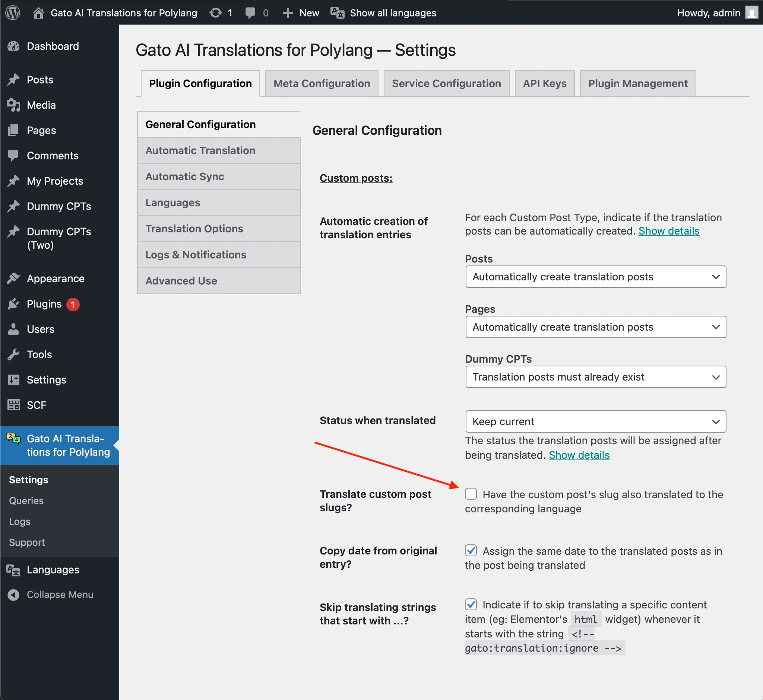The height and width of the screenshot is (700, 763).
Task: Click the SCF sidebar icon
Action: (x=14, y=405)
